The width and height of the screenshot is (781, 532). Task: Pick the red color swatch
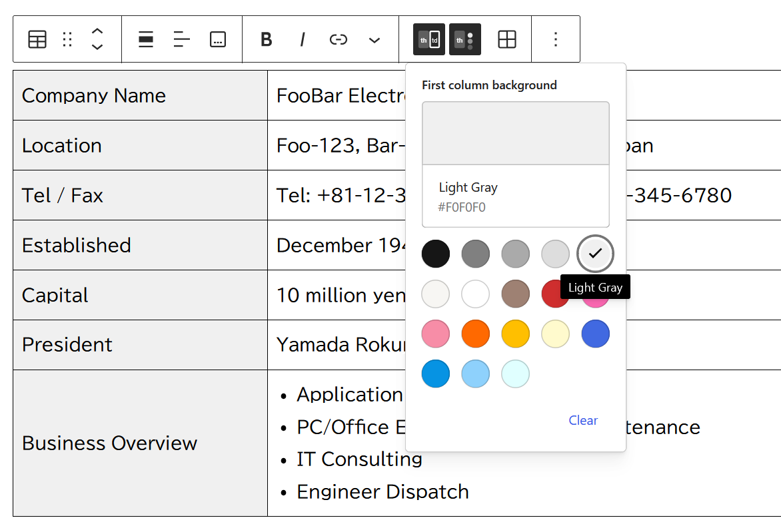(x=551, y=294)
